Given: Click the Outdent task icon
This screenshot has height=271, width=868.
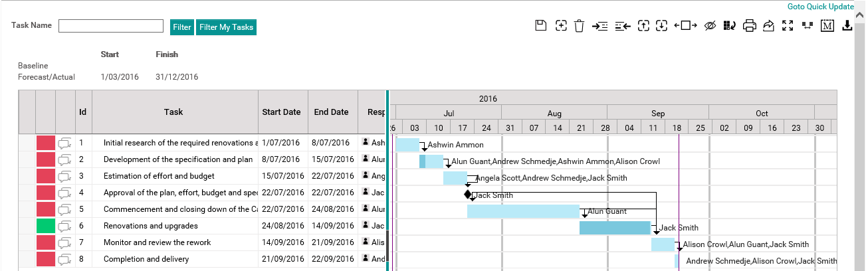Looking at the screenshot, I should [x=623, y=26].
